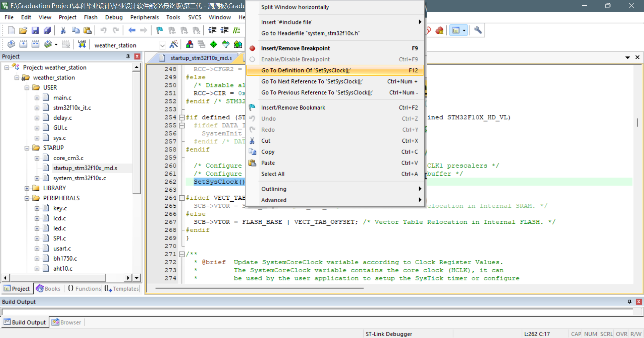
Task: Pin the Build Output panel
Action: (630, 301)
